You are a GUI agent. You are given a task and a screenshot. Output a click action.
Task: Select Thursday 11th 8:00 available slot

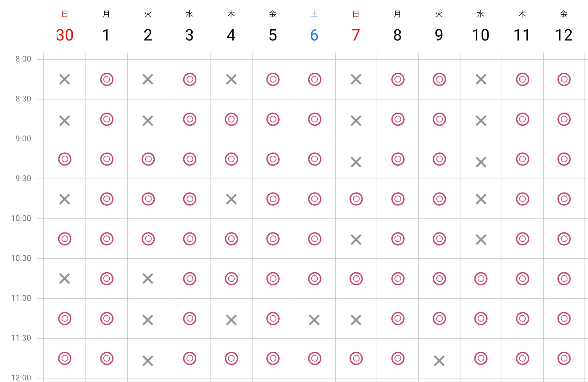pos(522,79)
